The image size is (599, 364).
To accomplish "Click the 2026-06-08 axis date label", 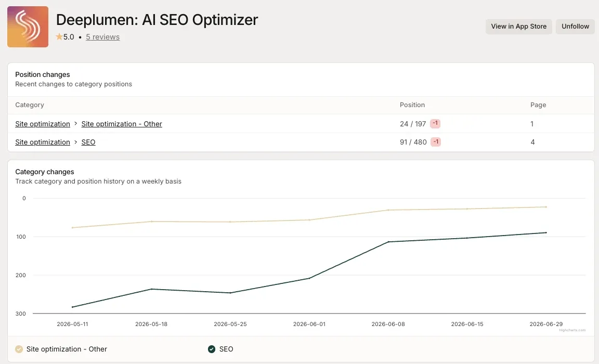I will (388, 324).
